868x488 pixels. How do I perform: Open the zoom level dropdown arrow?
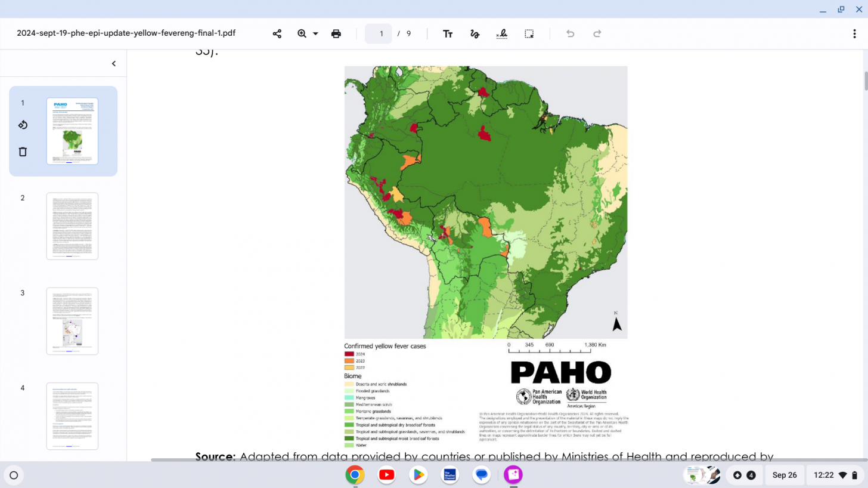(x=315, y=34)
